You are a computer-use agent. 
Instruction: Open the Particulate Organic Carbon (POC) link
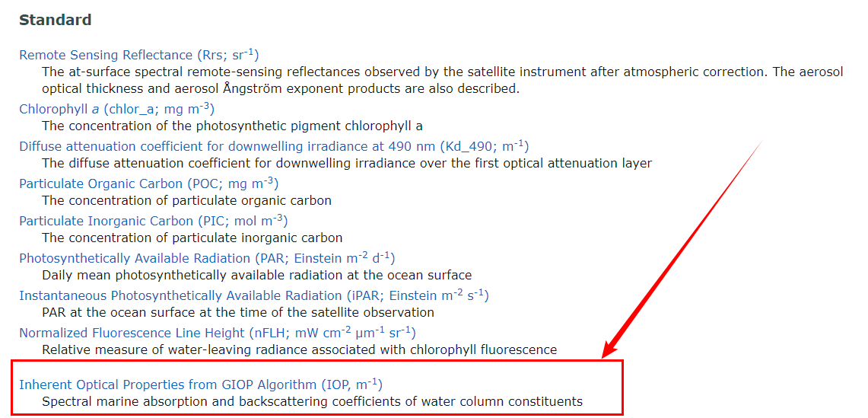tap(149, 183)
